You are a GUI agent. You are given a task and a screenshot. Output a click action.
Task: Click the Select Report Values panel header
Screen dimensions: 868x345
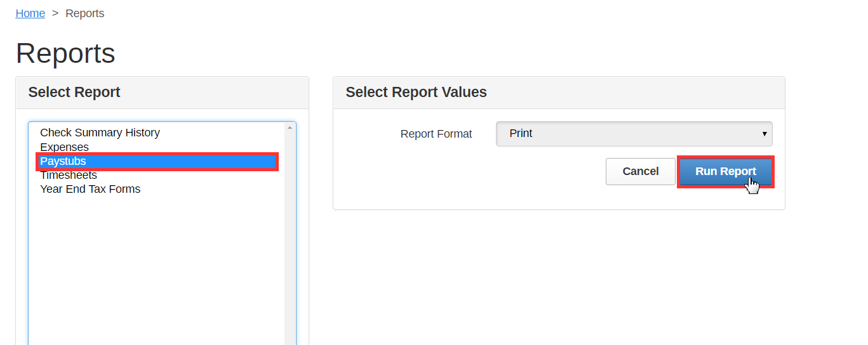pyautogui.click(x=416, y=92)
